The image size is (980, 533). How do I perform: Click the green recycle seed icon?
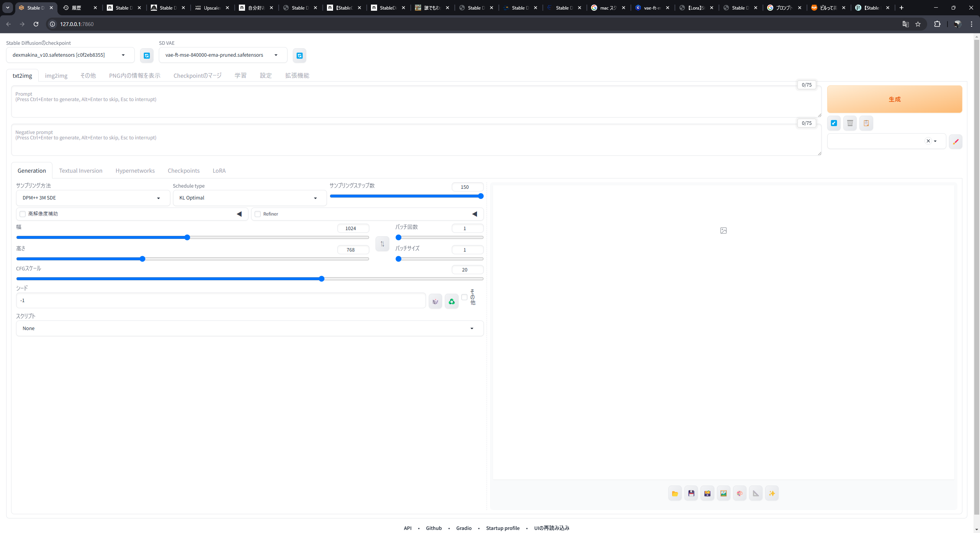click(x=451, y=301)
